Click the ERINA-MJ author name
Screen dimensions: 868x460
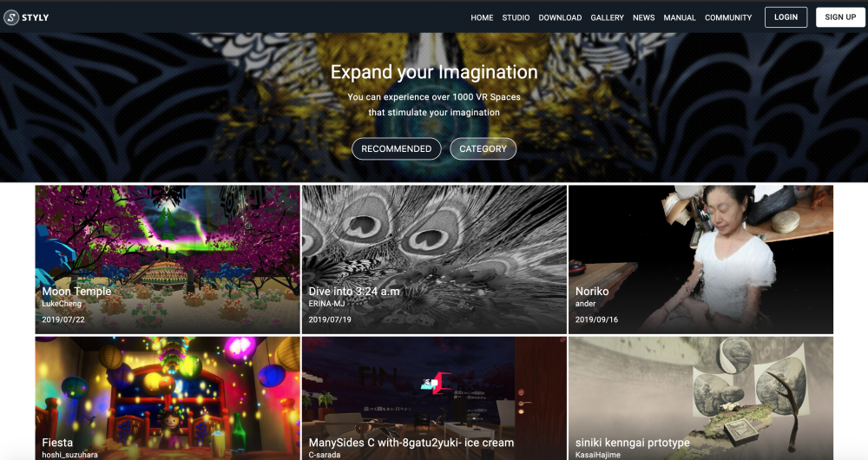(x=326, y=304)
